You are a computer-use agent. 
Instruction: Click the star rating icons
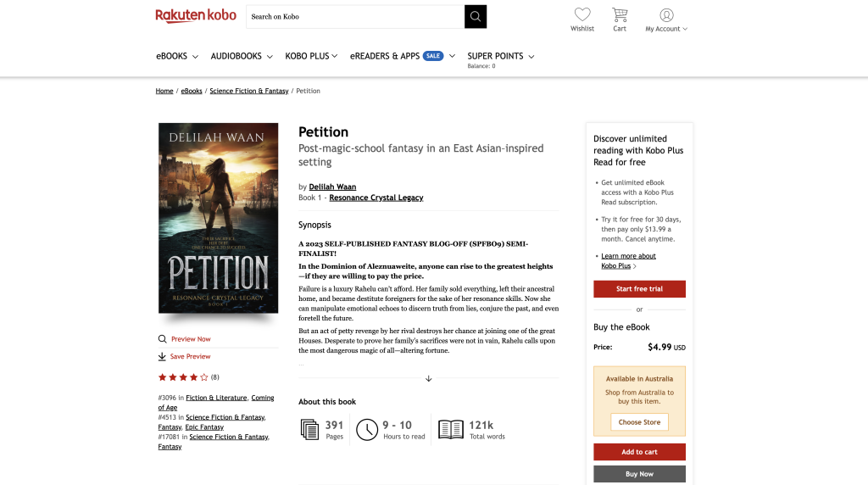coord(183,377)
